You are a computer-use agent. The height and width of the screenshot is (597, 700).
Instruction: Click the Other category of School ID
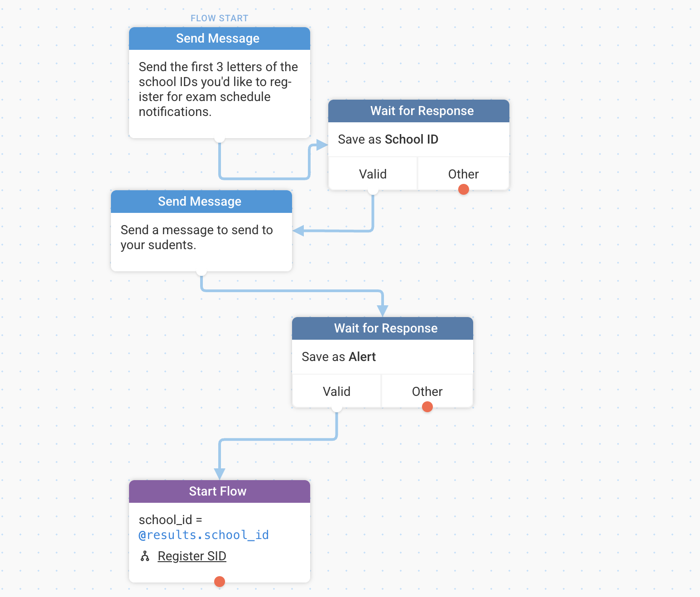tap(464, 174)
